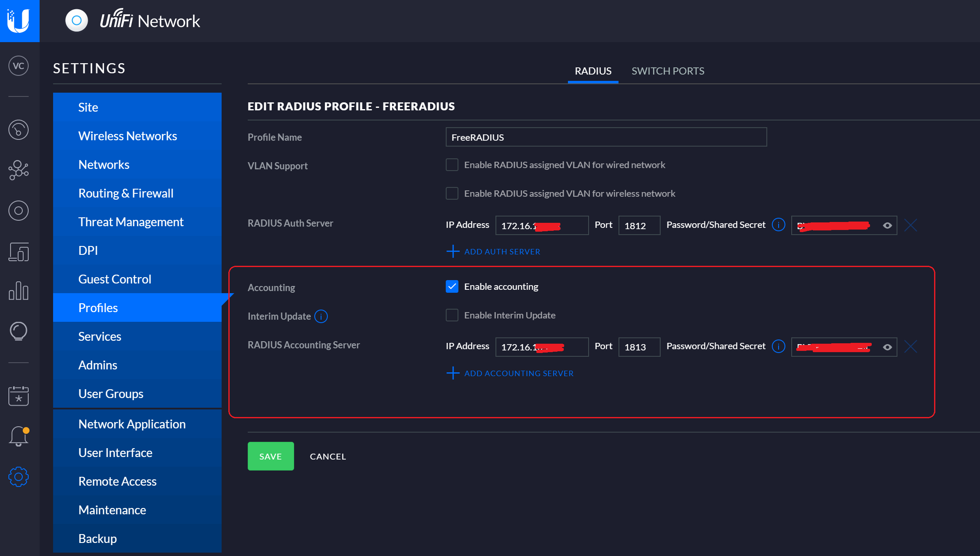Select Profiles in the settings menu

click(x=137, y=307)
